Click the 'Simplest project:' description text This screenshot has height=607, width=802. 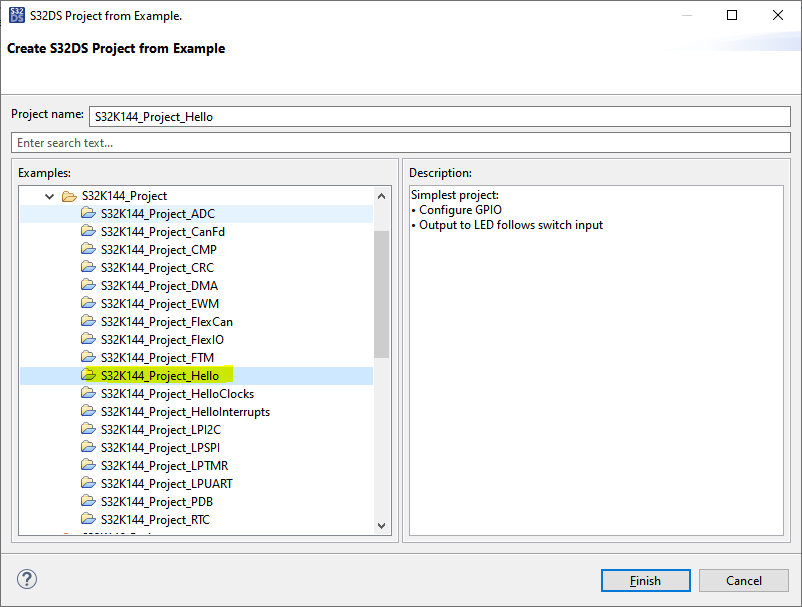[x=455, y=195]
